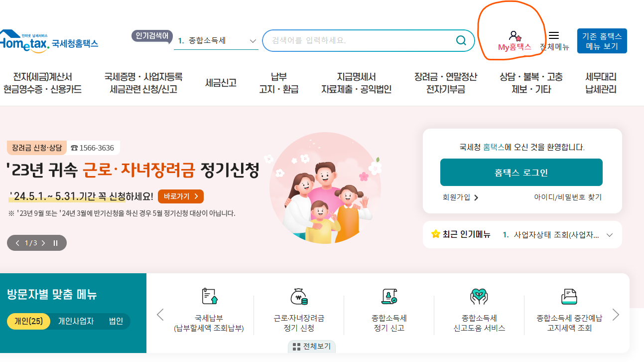Image resolution: width=644 pixels, height=362 pixels.
Task: Open the 전체메뉴 hamburger icon
Action: coord(554,36)
